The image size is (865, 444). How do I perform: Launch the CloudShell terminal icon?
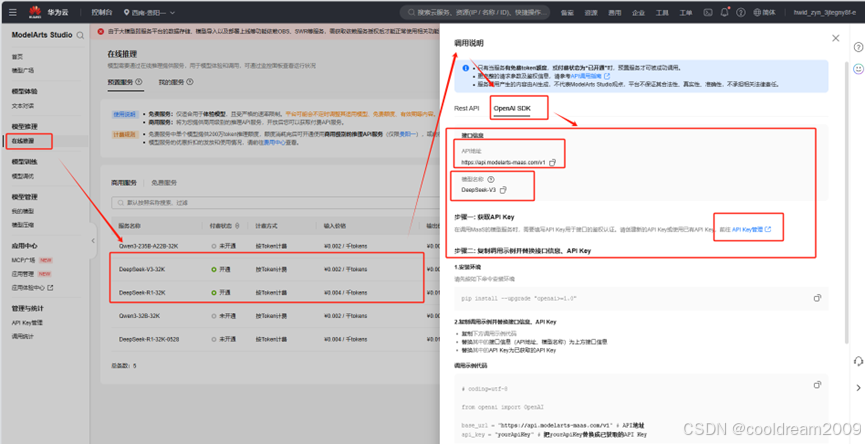tap(708, 12)
